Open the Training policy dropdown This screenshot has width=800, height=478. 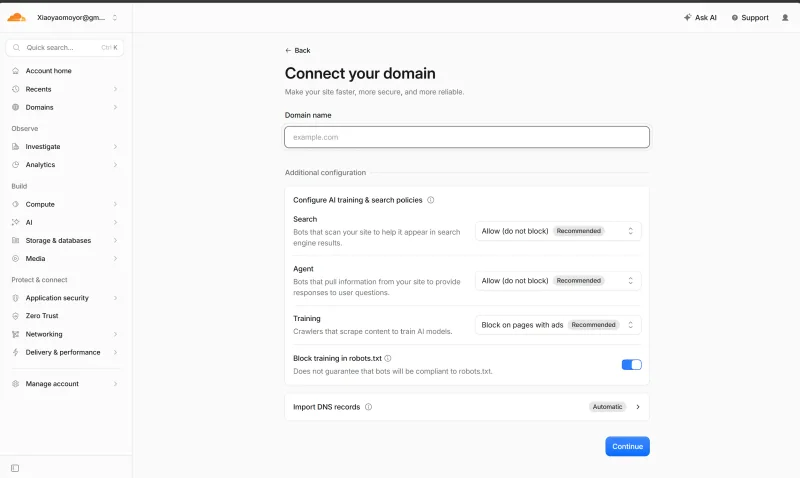558,325
